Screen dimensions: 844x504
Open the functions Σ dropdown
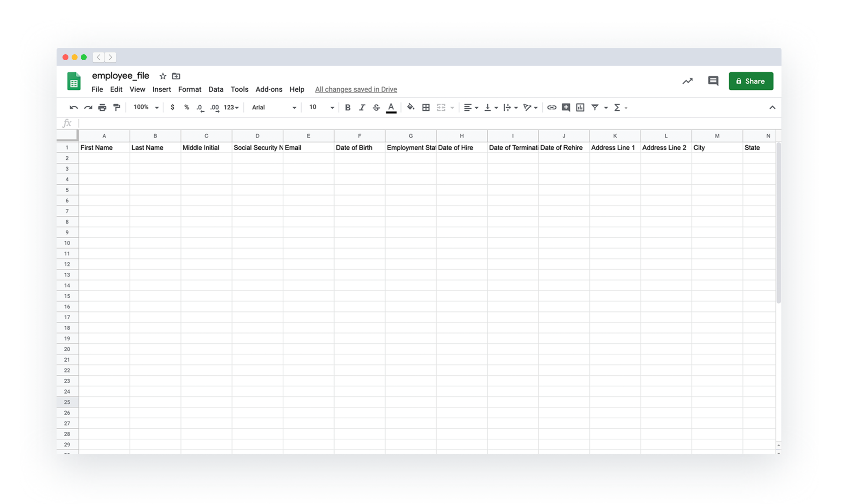click(x=619, y=107)
